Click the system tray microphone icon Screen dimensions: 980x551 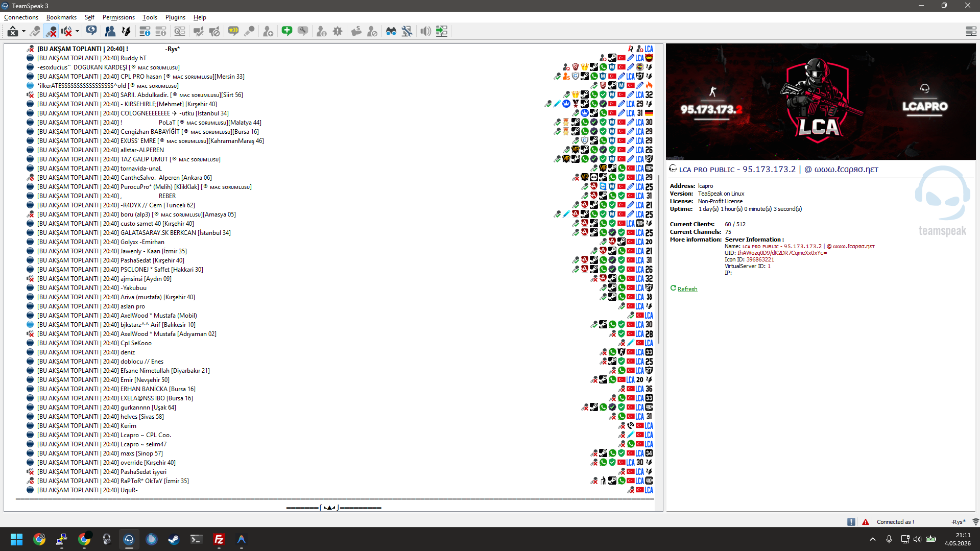(889, 539)
